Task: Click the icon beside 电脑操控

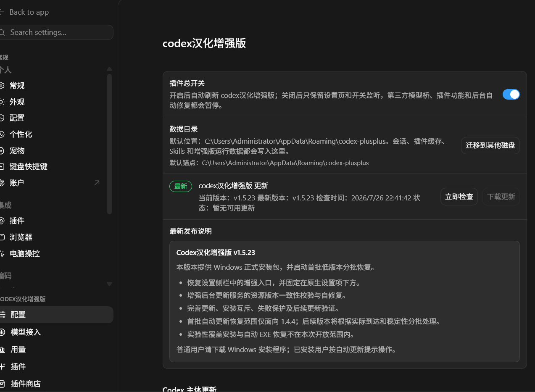Action: 2,254
